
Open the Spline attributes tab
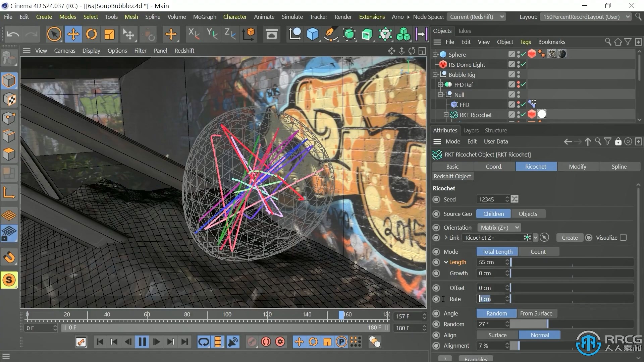click(x=619, y=167)
